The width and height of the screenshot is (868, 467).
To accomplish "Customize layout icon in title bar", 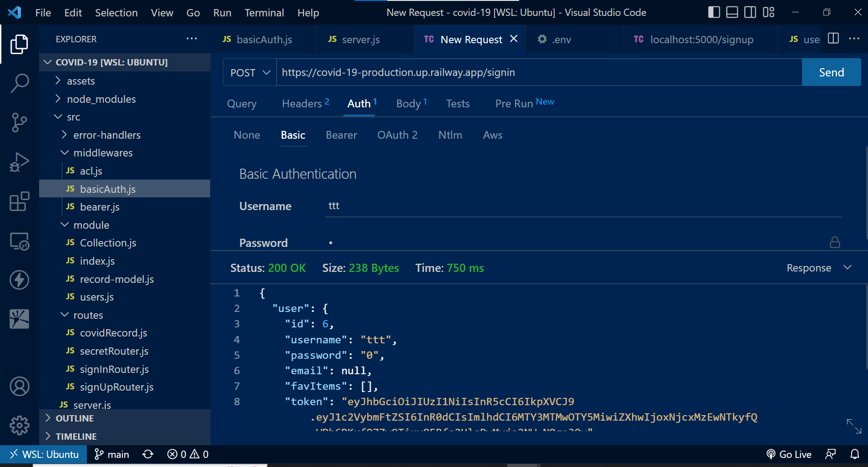I will coord(768,12).
